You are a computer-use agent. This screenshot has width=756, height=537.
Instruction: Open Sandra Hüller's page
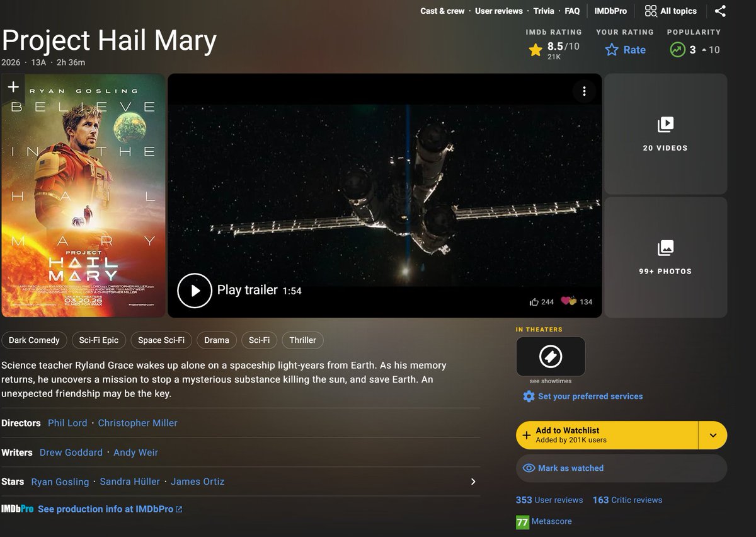(x=130, y=482)
